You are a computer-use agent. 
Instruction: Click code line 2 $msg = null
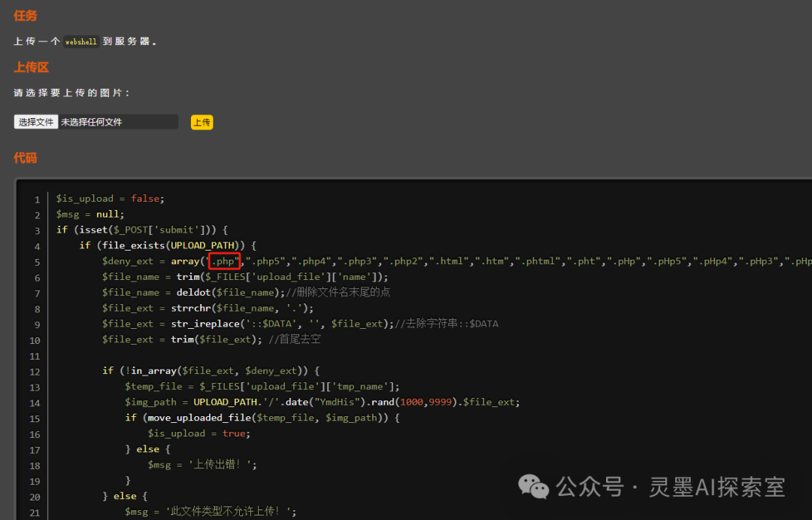point(90,214)
